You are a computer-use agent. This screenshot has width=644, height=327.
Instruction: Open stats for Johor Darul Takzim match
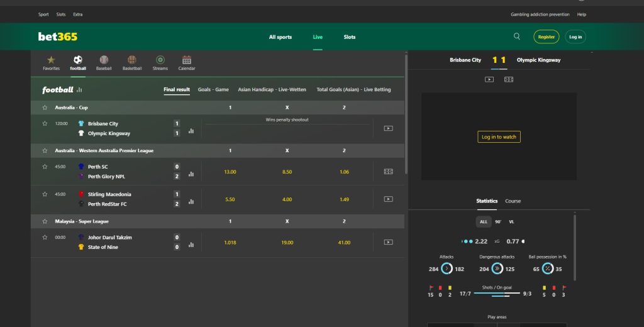click(x=191, y=245)
